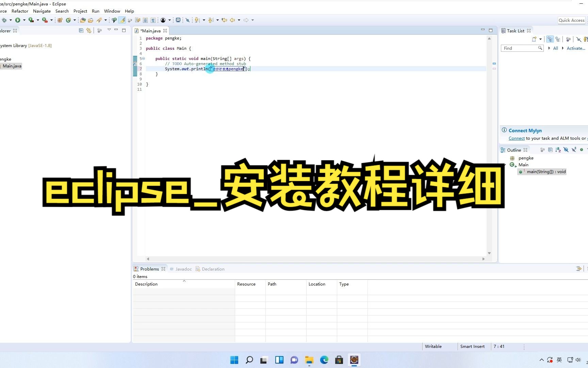The width and height of the screenshot is (588, 368).
Task: Click the Pin Editor toolbar icon
Action: 187,20
